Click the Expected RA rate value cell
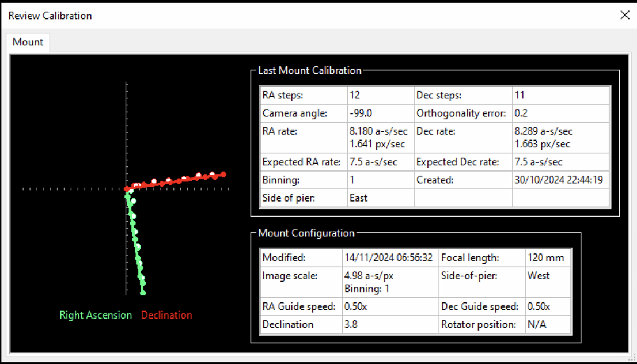 point(380,162)
